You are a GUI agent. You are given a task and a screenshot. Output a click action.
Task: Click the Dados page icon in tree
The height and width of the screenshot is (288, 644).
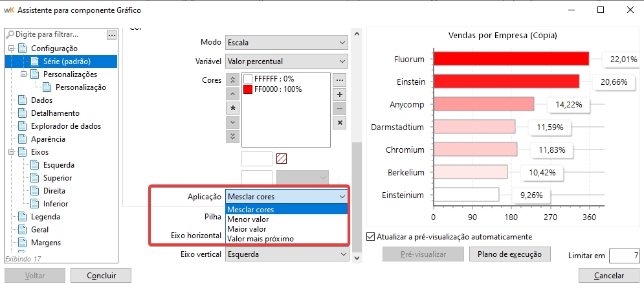(23, 100)
